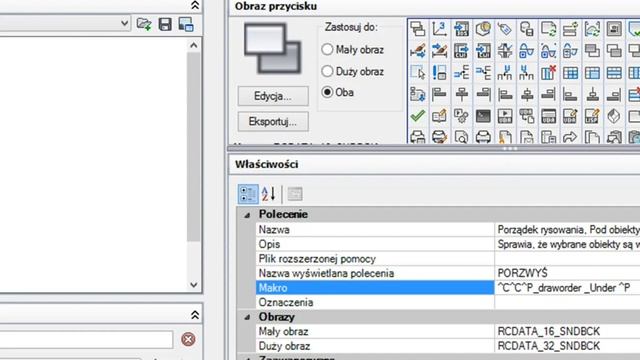
Task: Select the Opis property row
Action: click(448, 244)
